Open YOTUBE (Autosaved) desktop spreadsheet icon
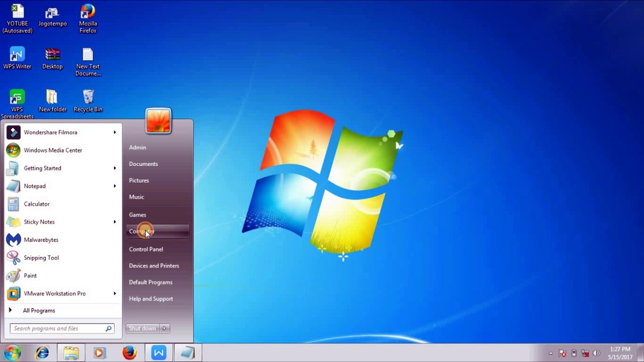Viewport: 644px width, 362px height. 17,19
